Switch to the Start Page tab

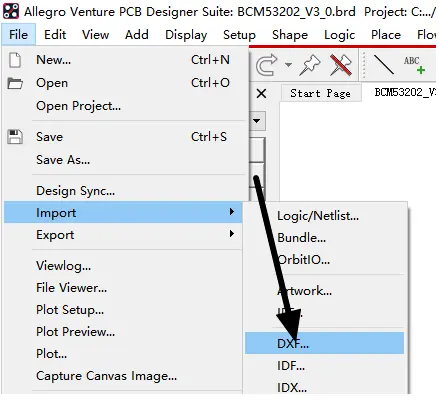320,93
